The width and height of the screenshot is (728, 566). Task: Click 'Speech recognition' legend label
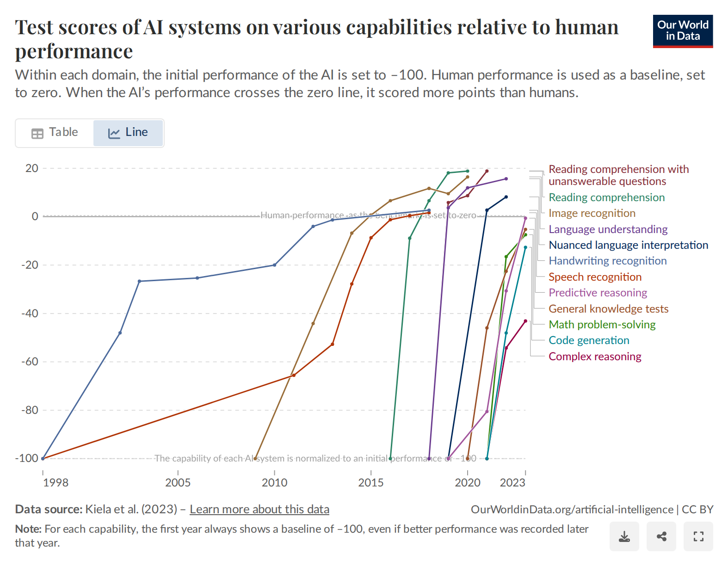pos(595,277)
